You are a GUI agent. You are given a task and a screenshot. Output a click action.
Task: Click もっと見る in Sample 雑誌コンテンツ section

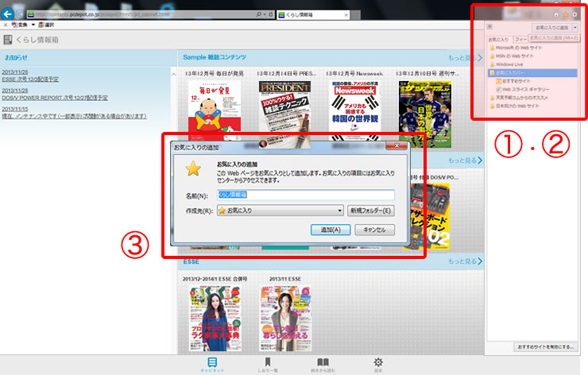pos(465,58)
